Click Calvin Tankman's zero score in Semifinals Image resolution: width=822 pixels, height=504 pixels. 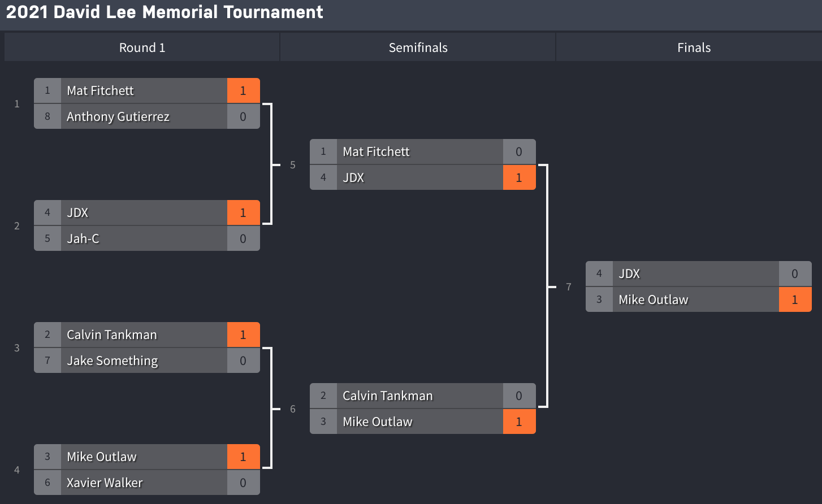point(519,396)
